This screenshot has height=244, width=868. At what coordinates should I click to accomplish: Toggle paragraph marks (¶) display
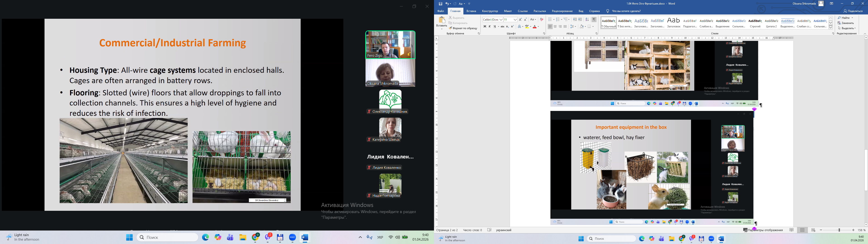coord(594,20)
